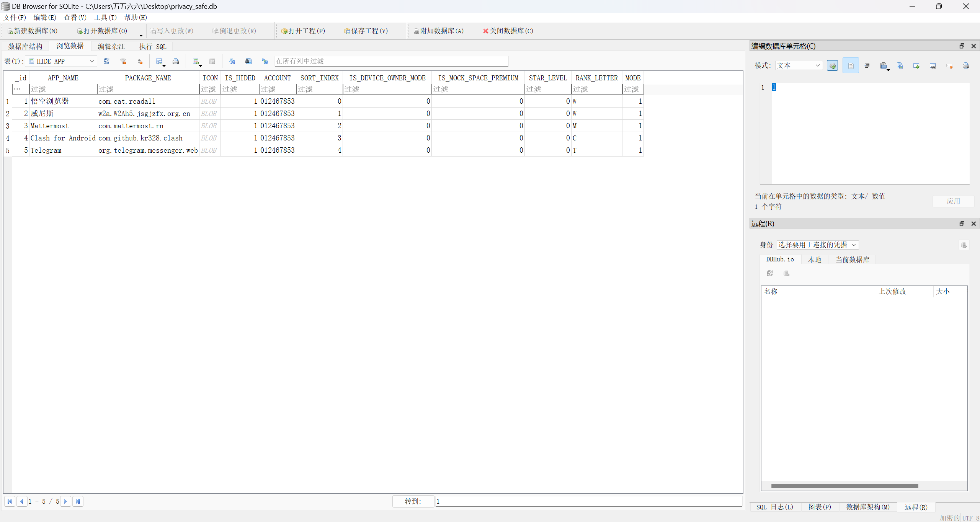Set cell to NULL icon
The width and height of the screenshot is (980, 522).
[x=949, y=66]
